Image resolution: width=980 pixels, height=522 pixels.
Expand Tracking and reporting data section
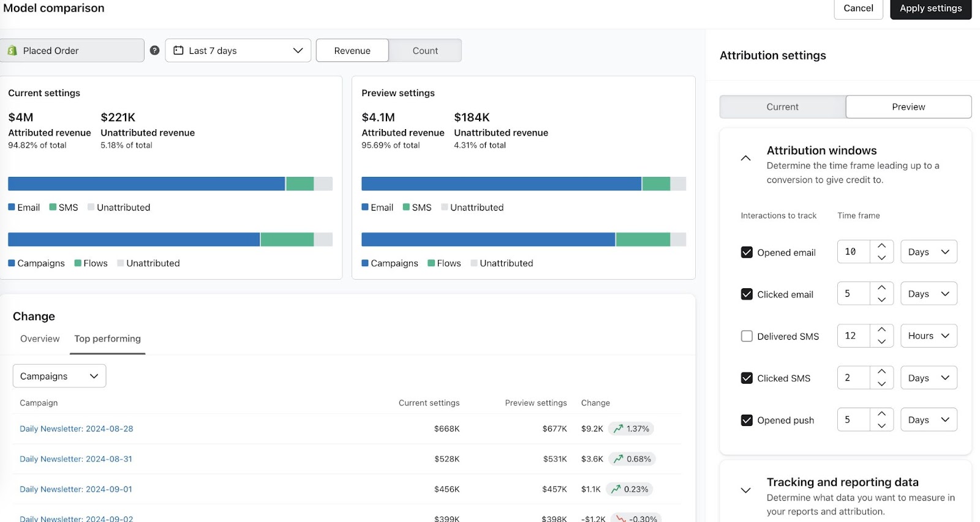tap(745, 490)
